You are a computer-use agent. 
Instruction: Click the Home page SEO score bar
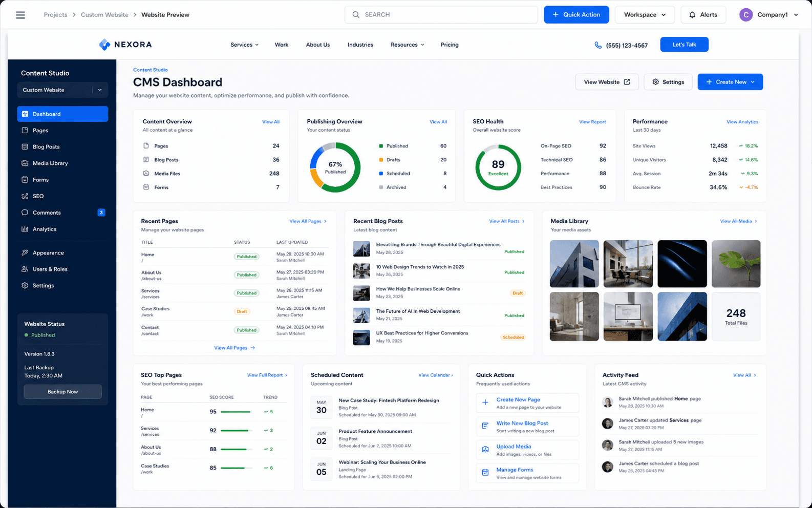[x=236, y=412]
